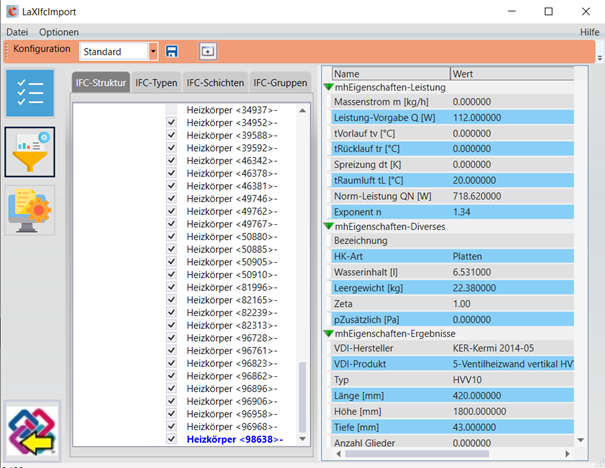605x468 pixels.
Task: Click the HK-Art value Platten
Action: (467, 256)
